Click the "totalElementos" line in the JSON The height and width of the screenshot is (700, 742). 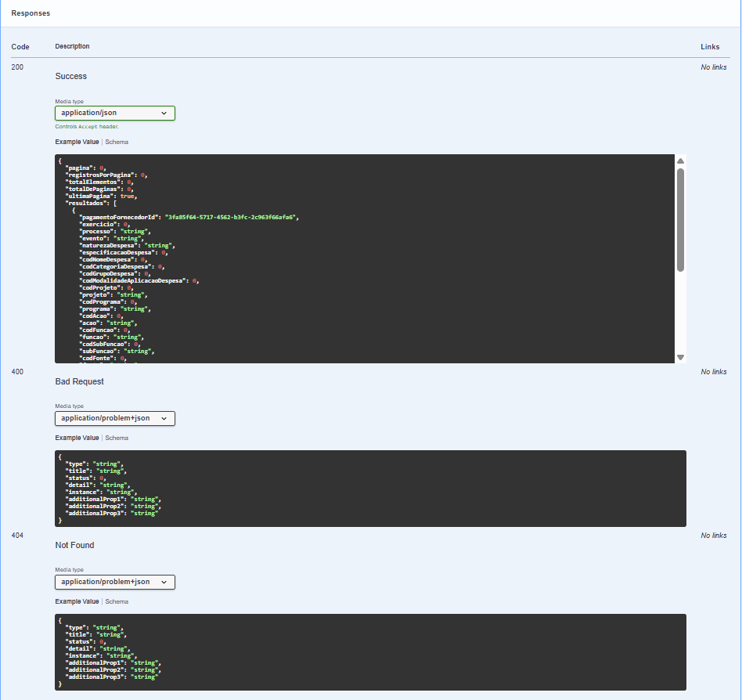(x=99, y=182)
